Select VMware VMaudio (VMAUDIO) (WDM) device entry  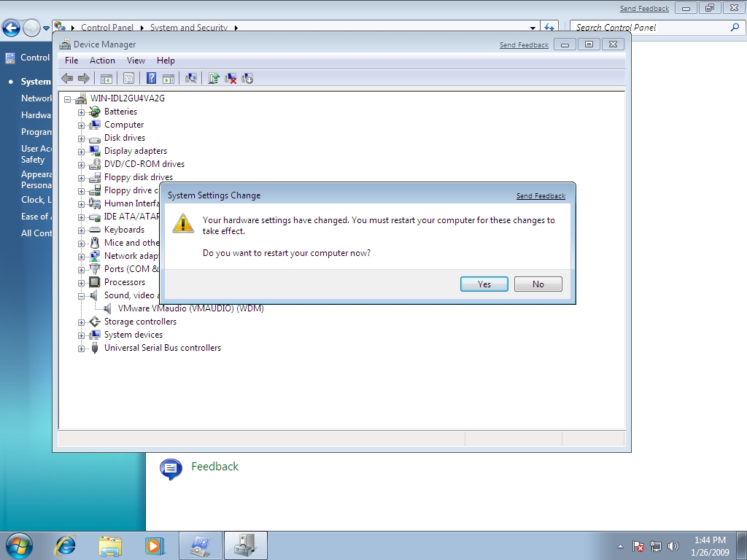pyautogui.click(x=191, y=308)
